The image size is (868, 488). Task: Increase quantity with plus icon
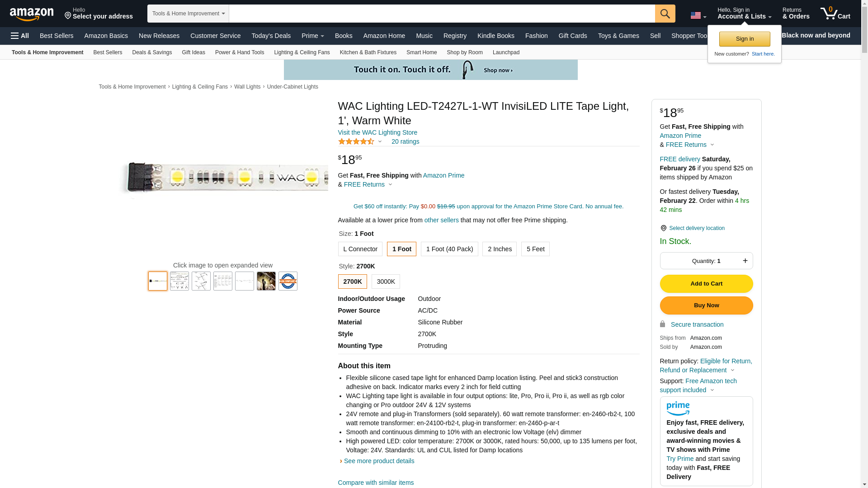(x=745, y=261)
